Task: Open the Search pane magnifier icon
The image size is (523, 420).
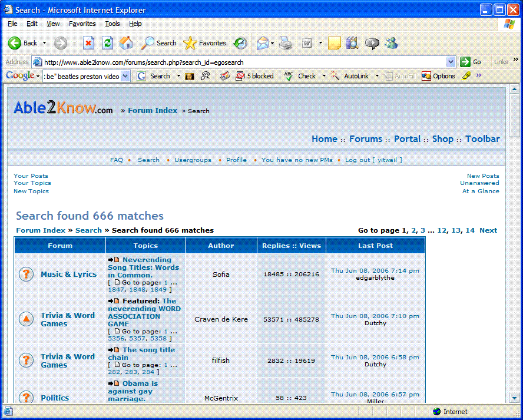Action: click(x=147, y=43)
